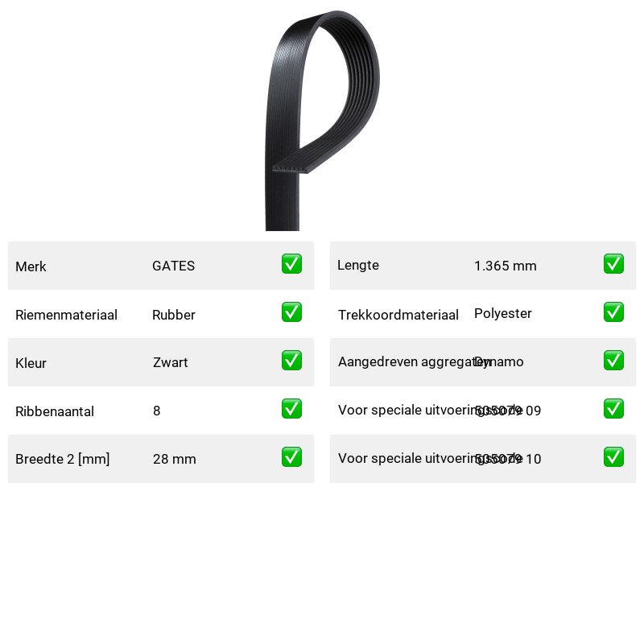
Task: Click the checkmark in the 10 row
Action: (x=613, y=457)
